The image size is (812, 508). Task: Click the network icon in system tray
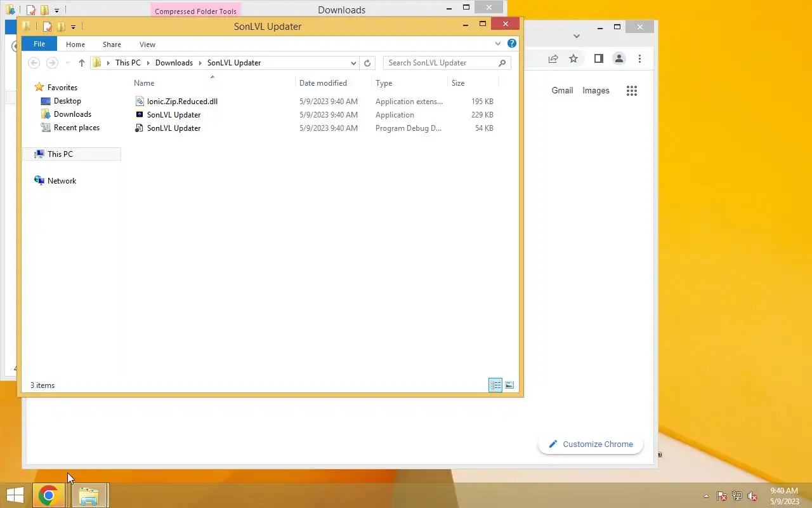point(737,496)
